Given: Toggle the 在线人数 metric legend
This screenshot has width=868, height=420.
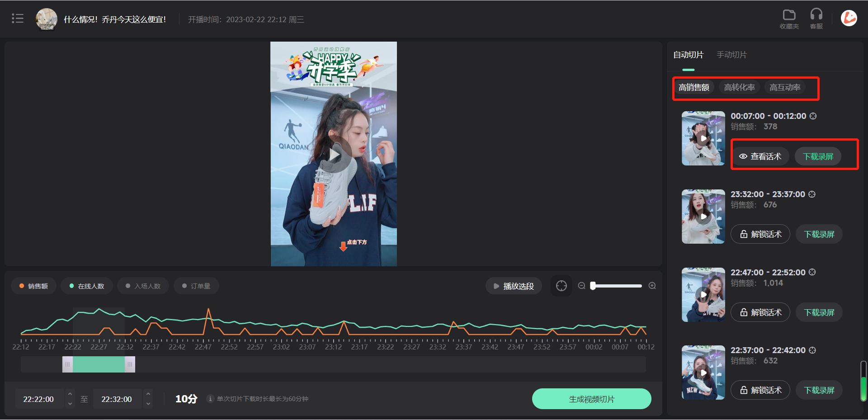Looking at the screenshot, I should 86,285.
